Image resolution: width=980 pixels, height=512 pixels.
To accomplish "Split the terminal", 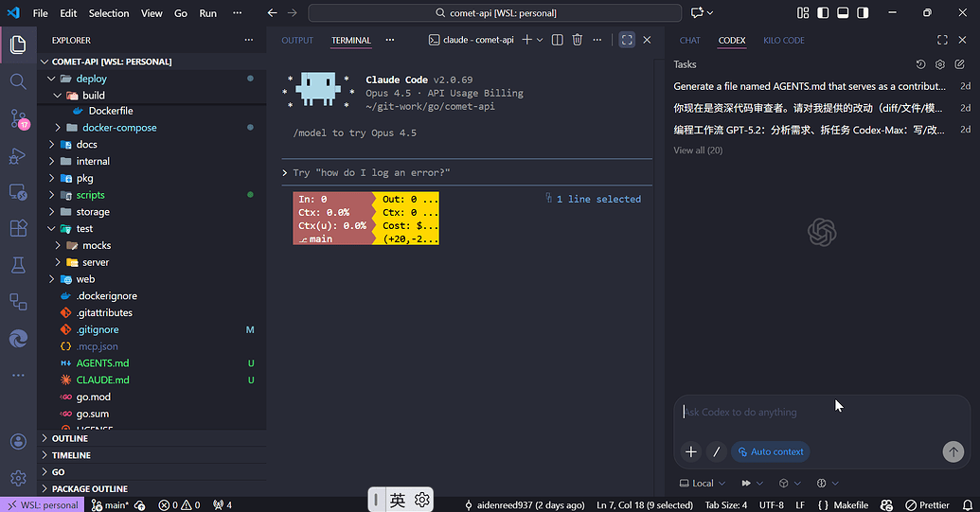I will [x=558, y=40].
